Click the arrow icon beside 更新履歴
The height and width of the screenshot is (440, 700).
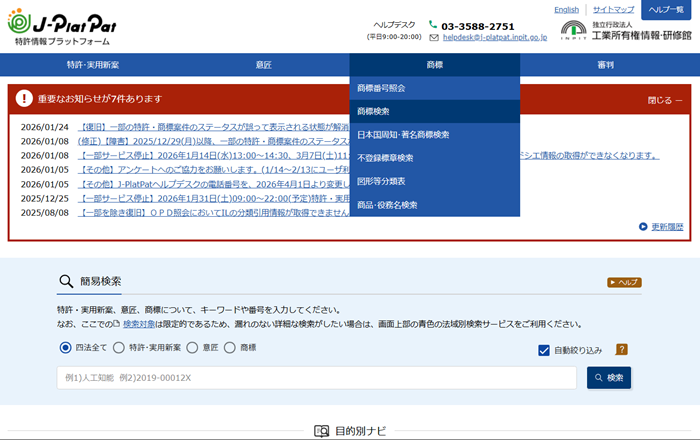pyautogui.click(x=643, y=227)
